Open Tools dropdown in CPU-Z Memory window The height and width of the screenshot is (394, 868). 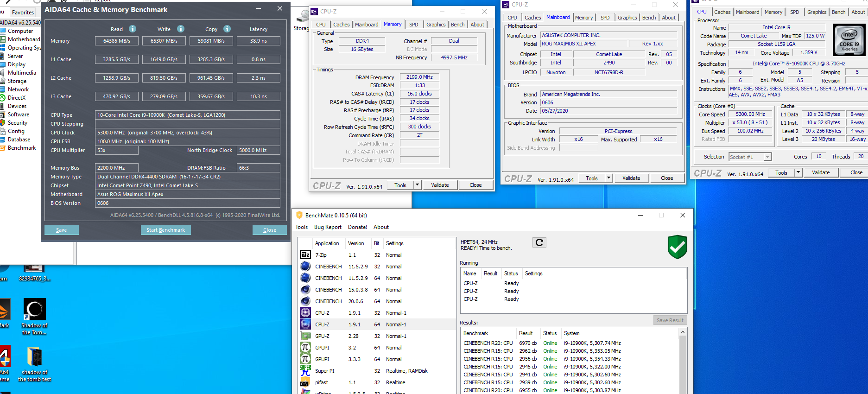tap(417, 185)
